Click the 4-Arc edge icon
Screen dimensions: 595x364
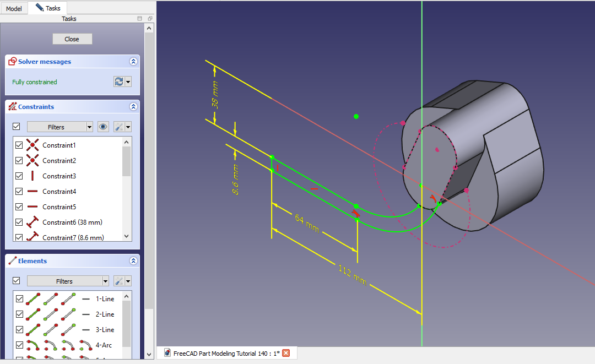click(33, 345)
